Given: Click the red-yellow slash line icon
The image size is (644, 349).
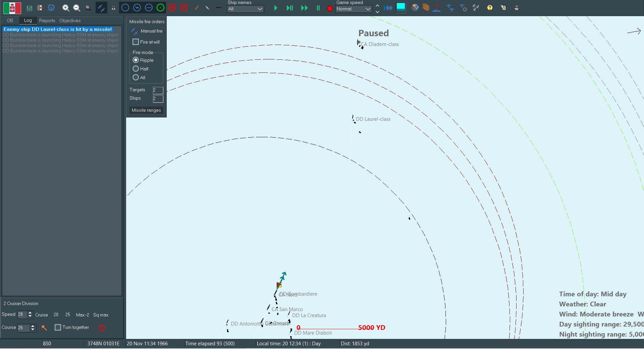Looking at the screenshot, I should coord(196,8).
